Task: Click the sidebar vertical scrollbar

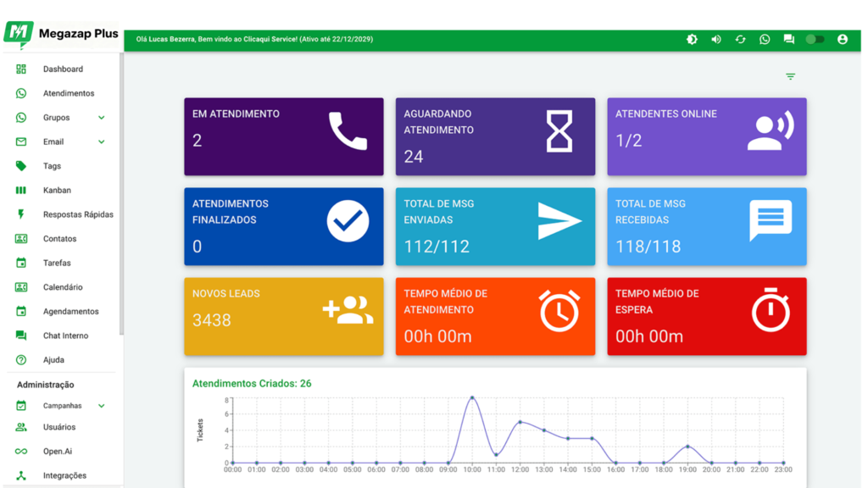Action: [121, 195]
